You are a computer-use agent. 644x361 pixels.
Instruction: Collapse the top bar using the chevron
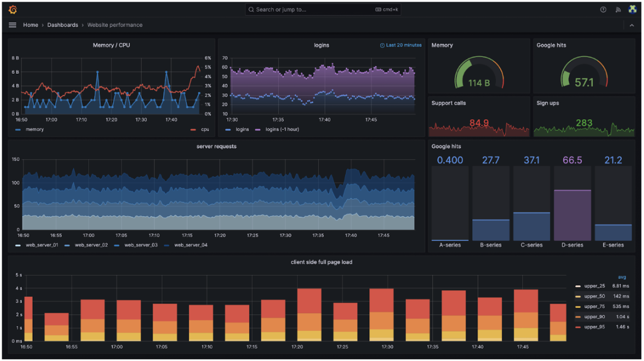point(632,25)
